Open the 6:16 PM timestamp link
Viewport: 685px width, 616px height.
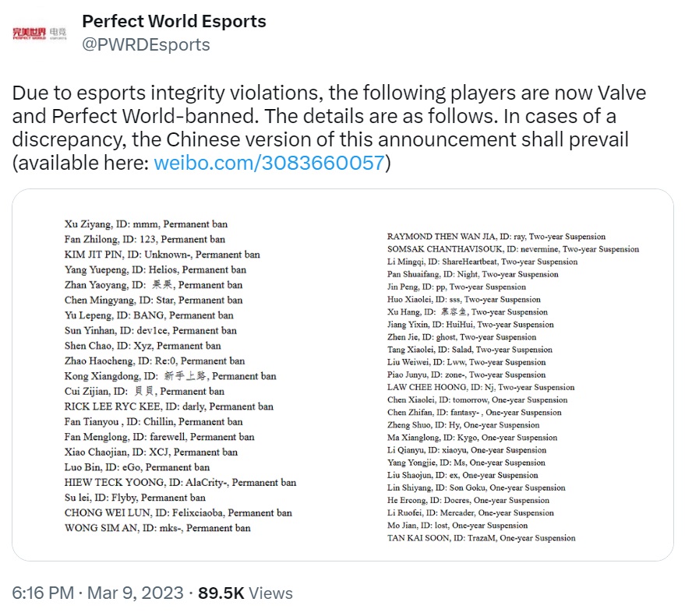43,593
